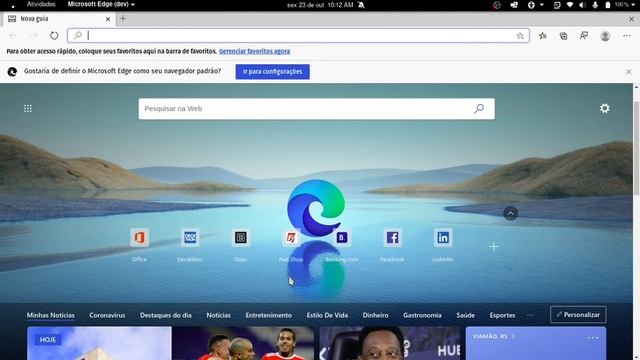Viewport: 640px width, 360px height.
Task: Open the Edge settings and more menu
Action: coord(627,36)
